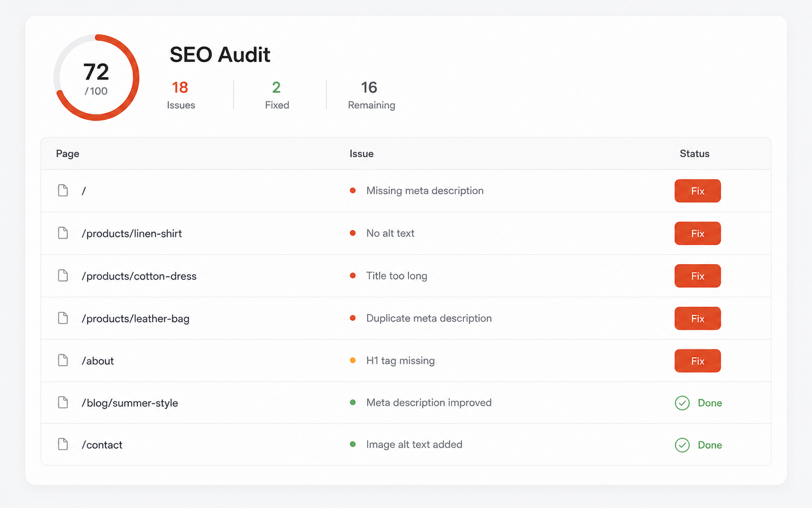The width and height of the screenshot is (812, 508).
Task: Fix the Missing meta description issue
Action: coord(697,191)
